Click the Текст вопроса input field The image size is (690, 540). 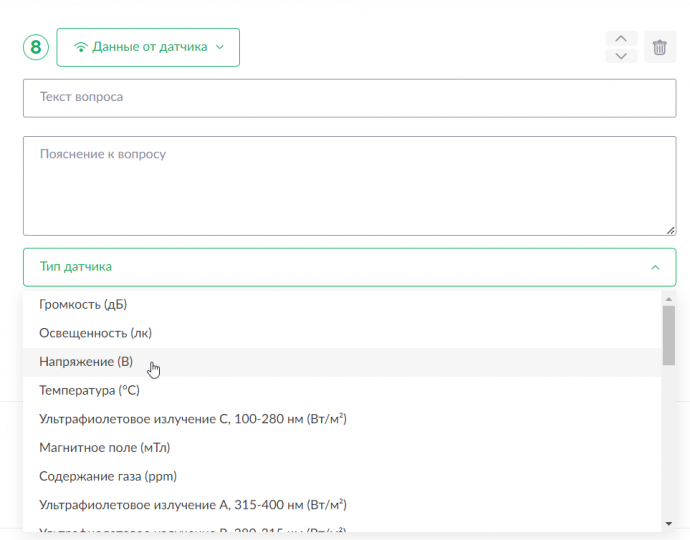pos(349,98)
